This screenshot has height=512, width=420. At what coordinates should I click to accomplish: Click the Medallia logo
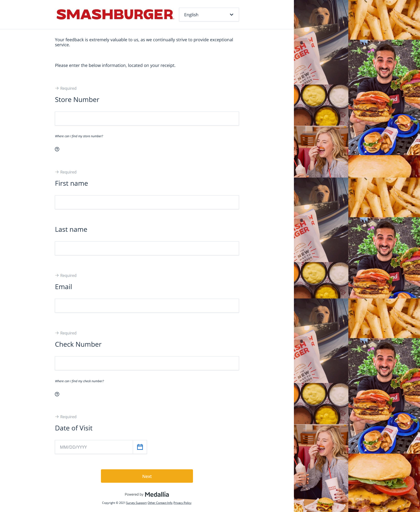point(157,494)
